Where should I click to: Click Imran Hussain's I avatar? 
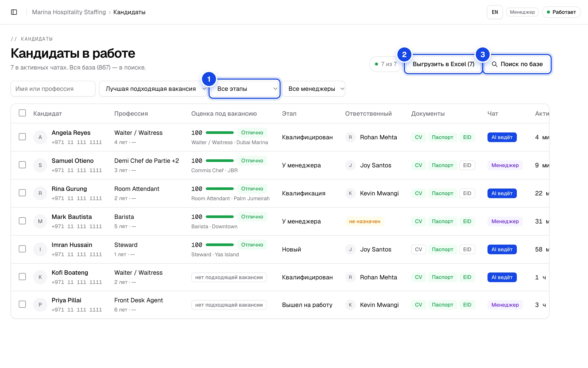point(40,249)
